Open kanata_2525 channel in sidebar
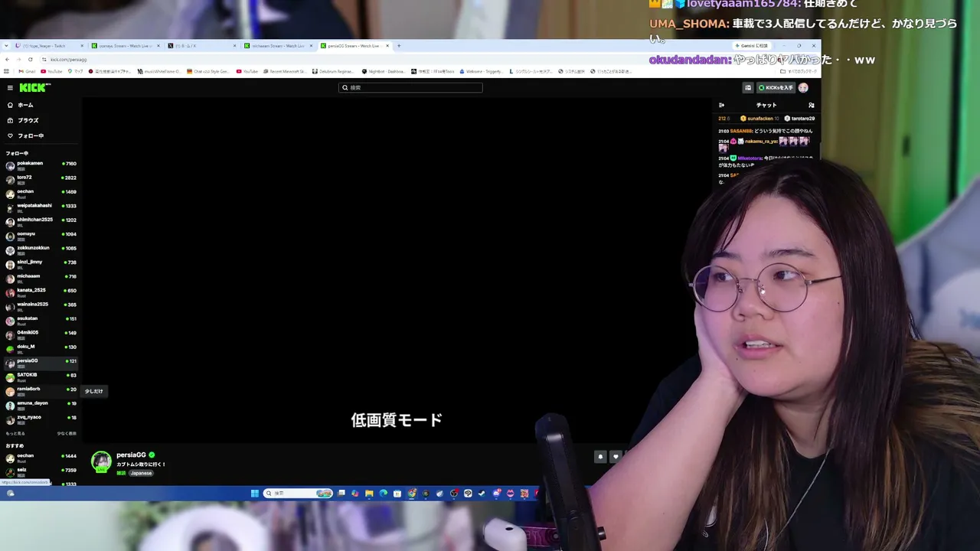The width and height of the screenshot is (980, 551). tap(41, 292)
